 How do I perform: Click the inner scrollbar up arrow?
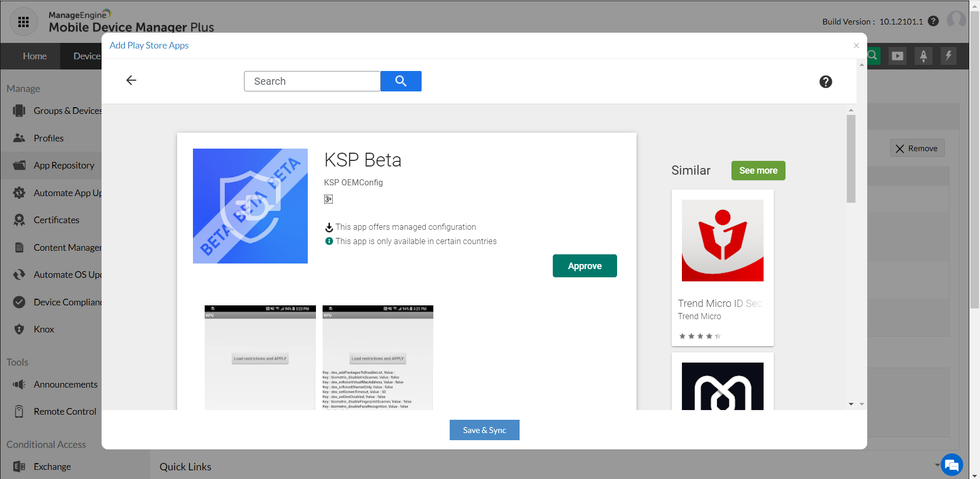coord(851,110)
